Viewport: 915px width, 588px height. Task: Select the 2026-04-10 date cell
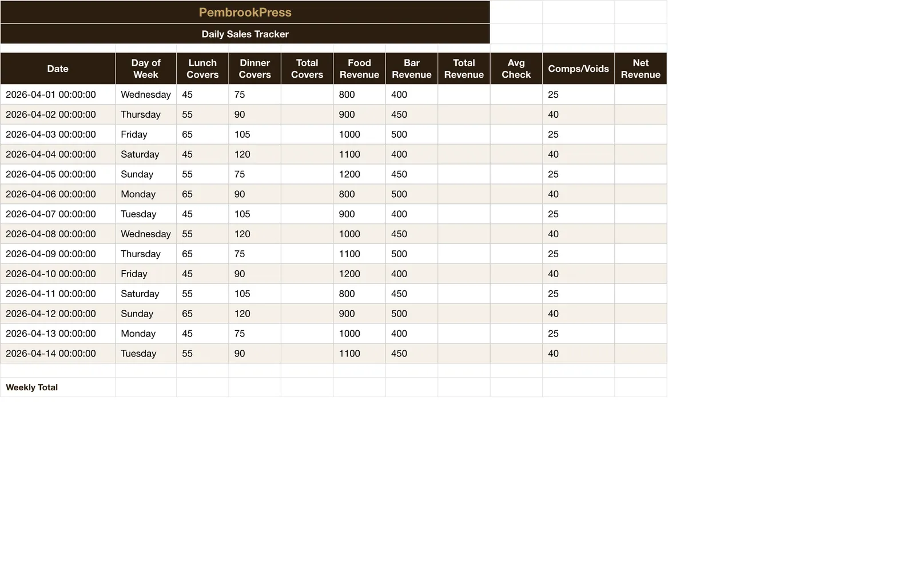pyautogui.click(x=58, y=274)
